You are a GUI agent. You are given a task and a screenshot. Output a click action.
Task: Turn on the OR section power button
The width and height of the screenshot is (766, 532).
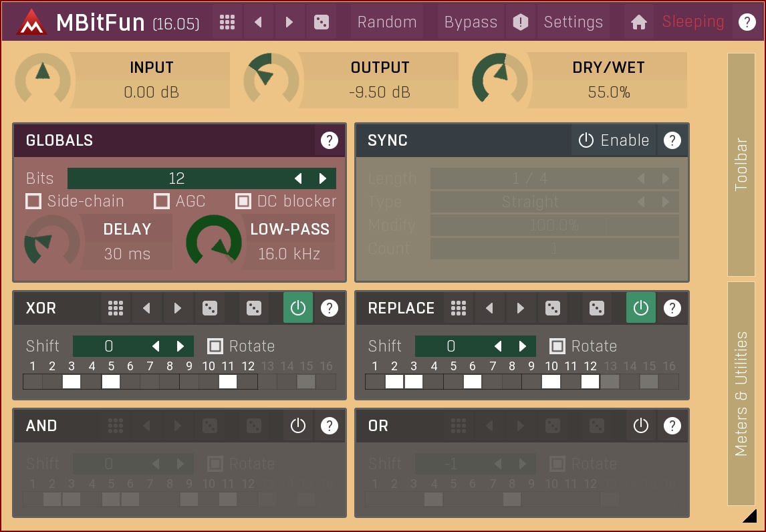tap(641, 426)
